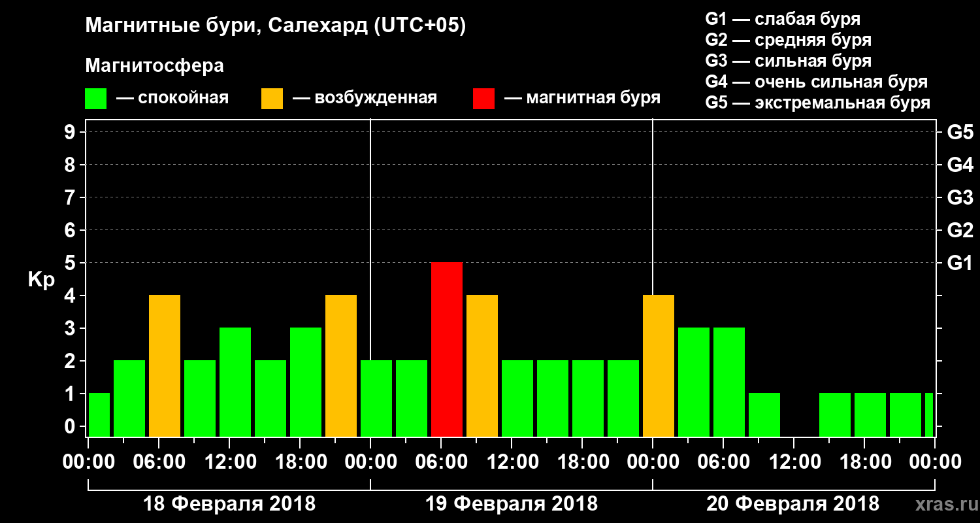Viewport: 980px width, 523px height.
Task: Select the orange bar at 00:00 starting 20 February
Action: 659,366
